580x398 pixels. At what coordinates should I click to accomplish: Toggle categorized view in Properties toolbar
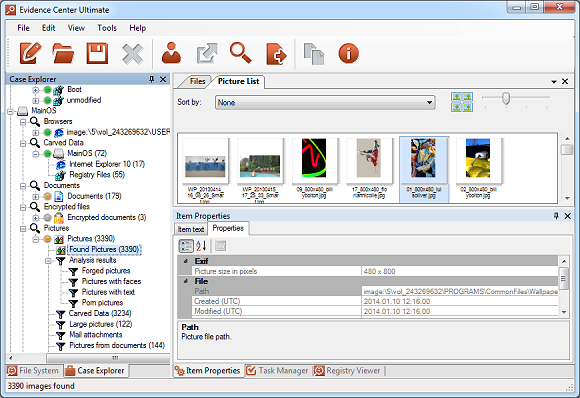(186, 246)
